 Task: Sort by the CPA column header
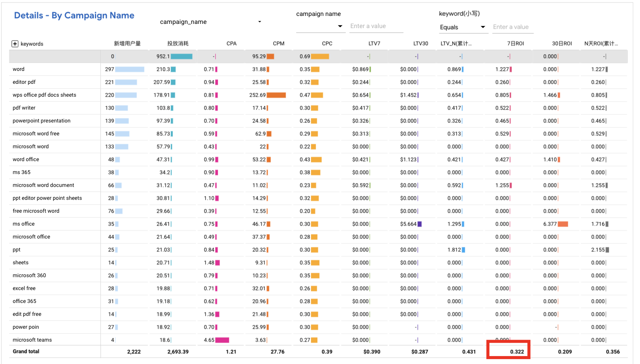[232, 44]
